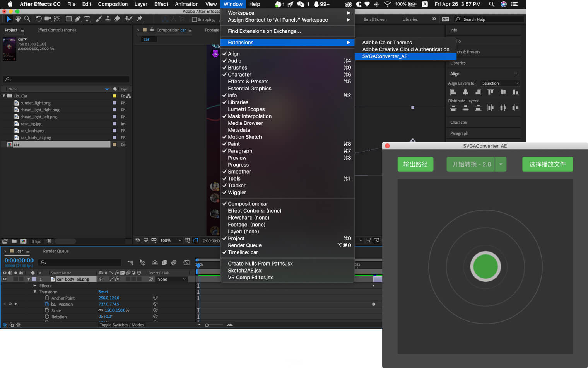The width and height of the screenshot is (588, 368).
Task: Select the Brush tool
Action: pyautogui.click(x=99, y=19)
